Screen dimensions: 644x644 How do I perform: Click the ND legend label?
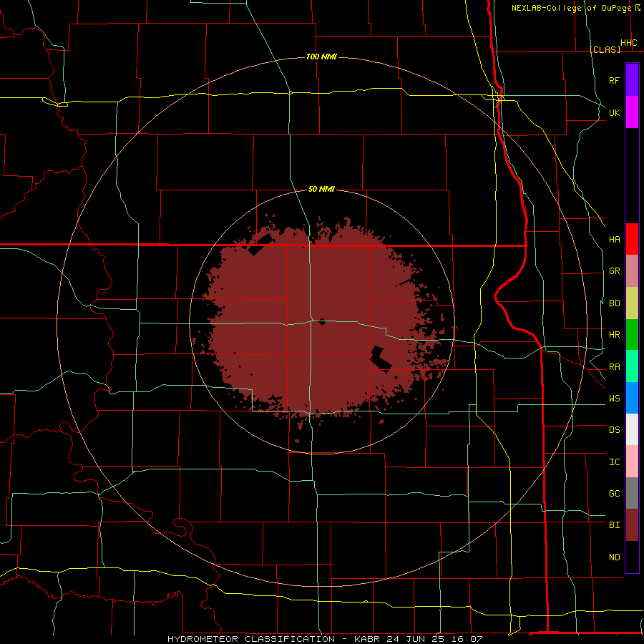pos(614,557)
